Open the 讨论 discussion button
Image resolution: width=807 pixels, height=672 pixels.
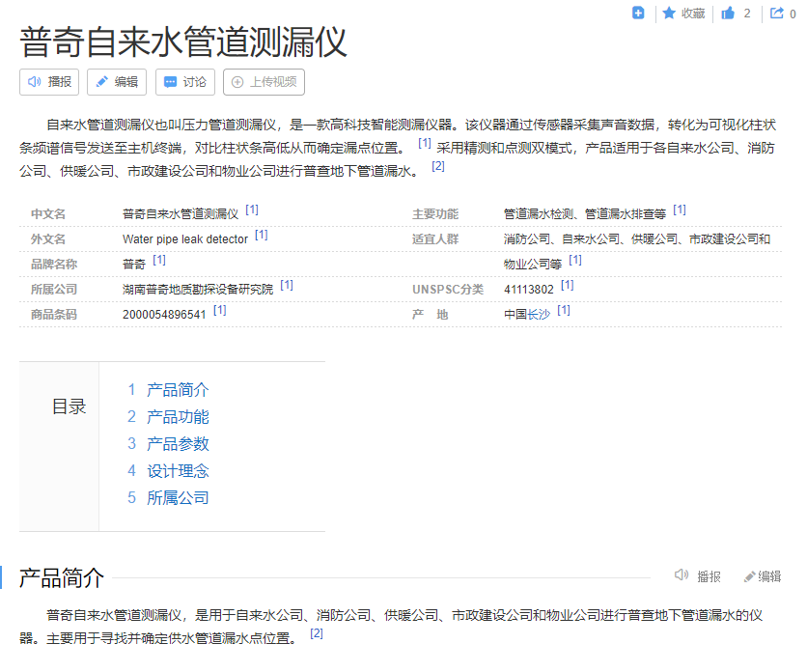(x=185, y=82)
